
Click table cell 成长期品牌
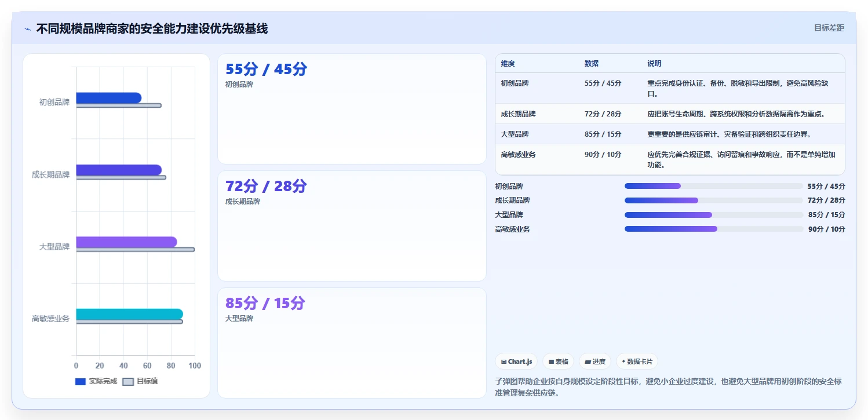pos(519,114)
